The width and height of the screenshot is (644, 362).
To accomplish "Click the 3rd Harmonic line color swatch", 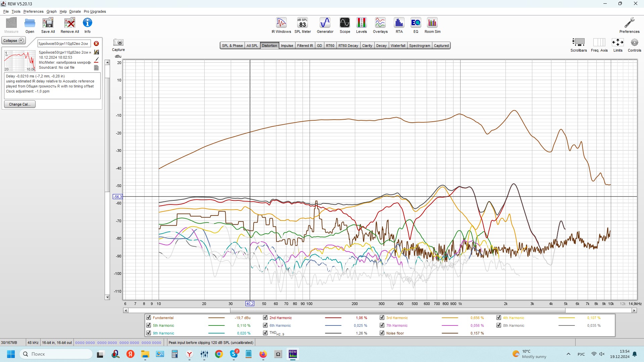I will tap(449, 318).
